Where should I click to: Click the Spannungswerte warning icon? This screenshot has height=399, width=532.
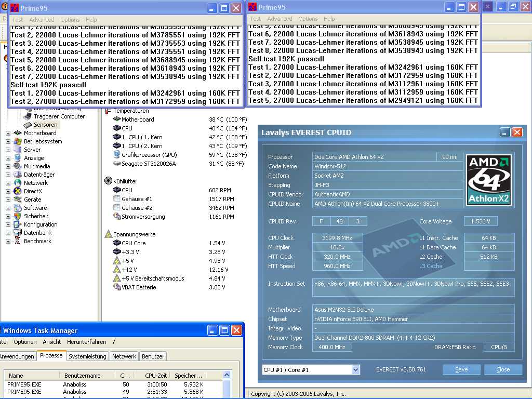[108, 234]
